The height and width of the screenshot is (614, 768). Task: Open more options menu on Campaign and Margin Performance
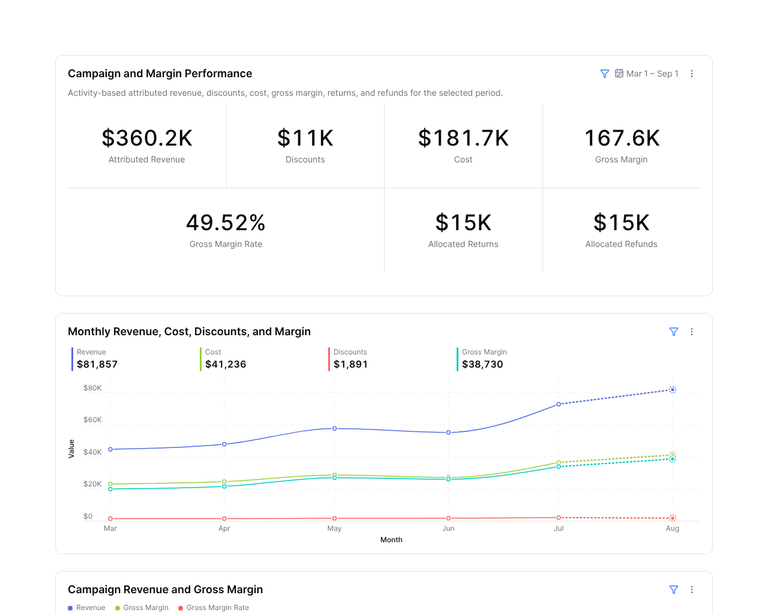click(692, 73)
